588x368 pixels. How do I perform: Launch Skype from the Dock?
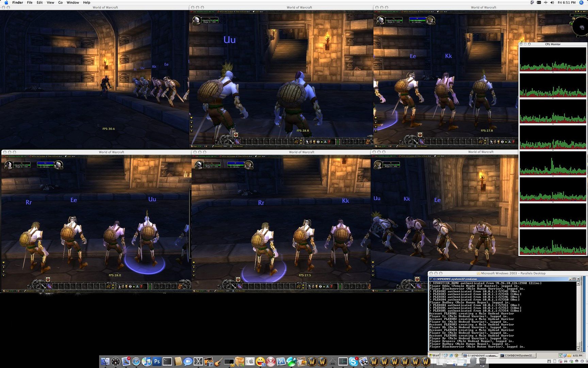coord(353,361)
